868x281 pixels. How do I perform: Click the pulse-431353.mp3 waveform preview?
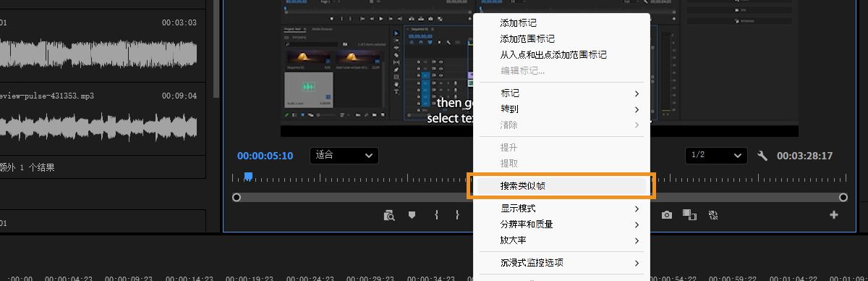98,127
